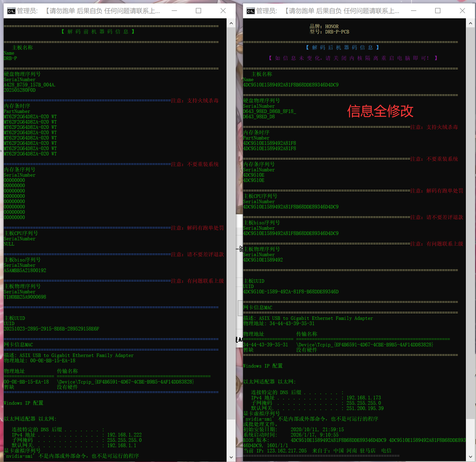Minimize the right 管理员 console window

(414, 11)
